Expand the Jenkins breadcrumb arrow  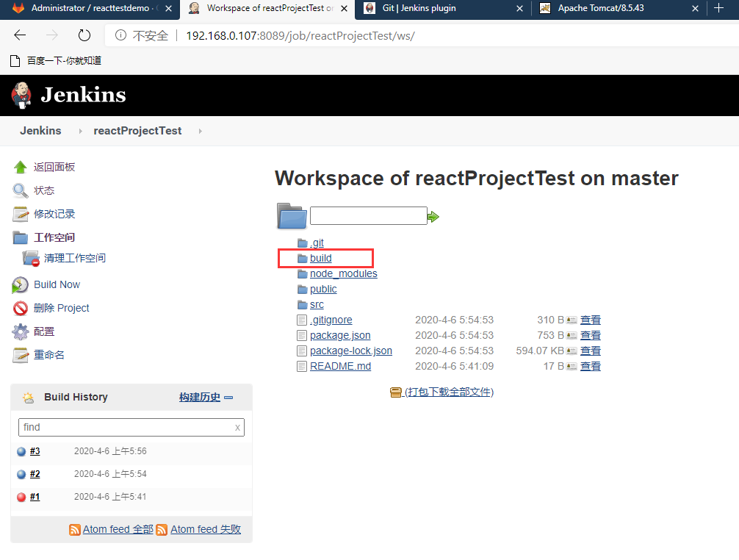81,131
